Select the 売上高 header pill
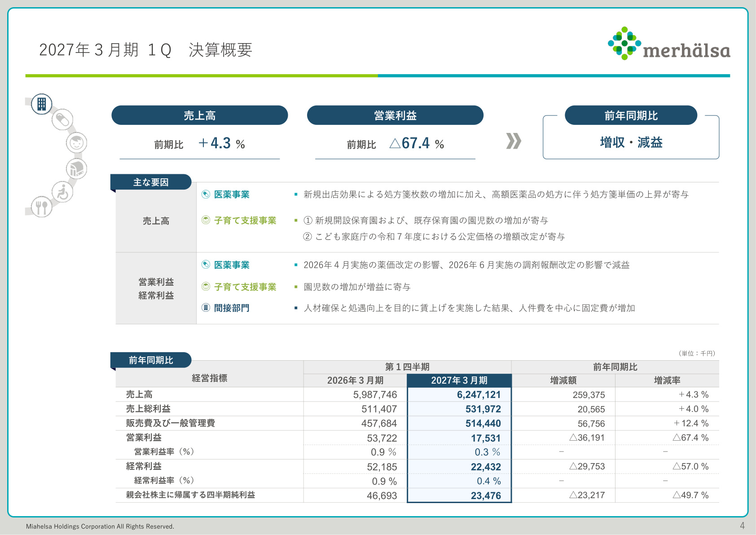This screenshot has height=535, width=756. 200,115
